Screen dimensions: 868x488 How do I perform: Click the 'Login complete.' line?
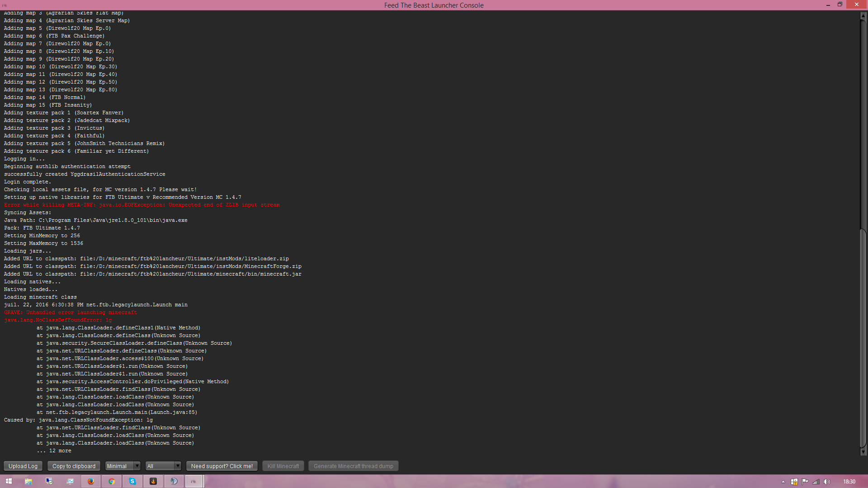click(28, 182)
